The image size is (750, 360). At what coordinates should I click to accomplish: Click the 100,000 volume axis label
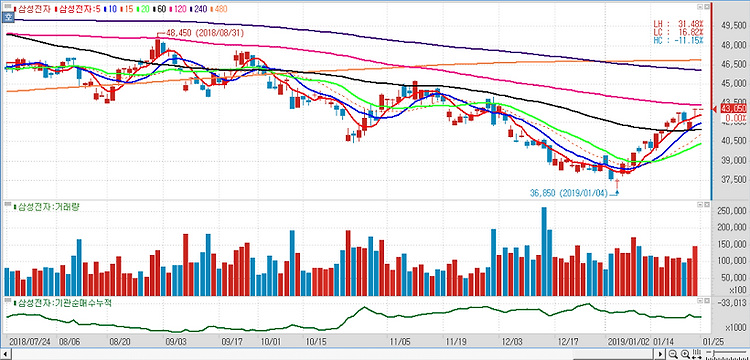[x=732, y=261]
